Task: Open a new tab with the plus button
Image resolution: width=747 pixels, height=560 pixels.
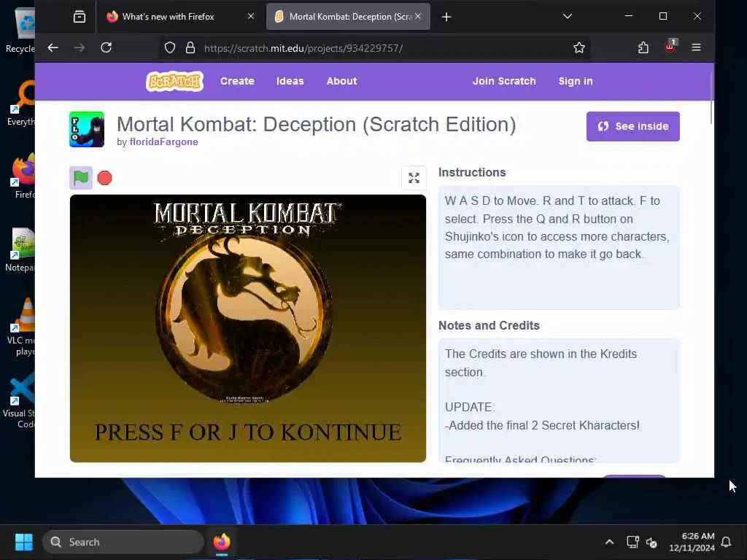Action: click(446, 17)
